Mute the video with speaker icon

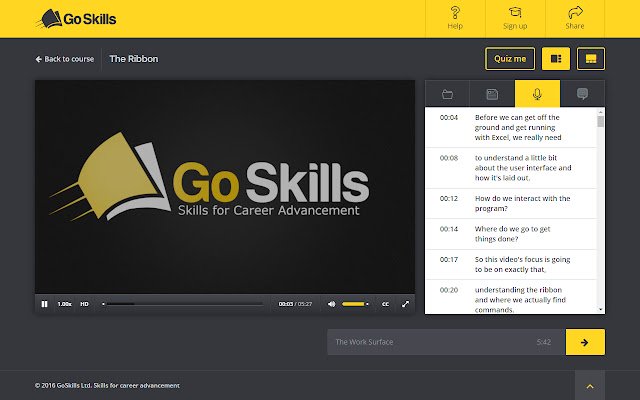[332, 304]
